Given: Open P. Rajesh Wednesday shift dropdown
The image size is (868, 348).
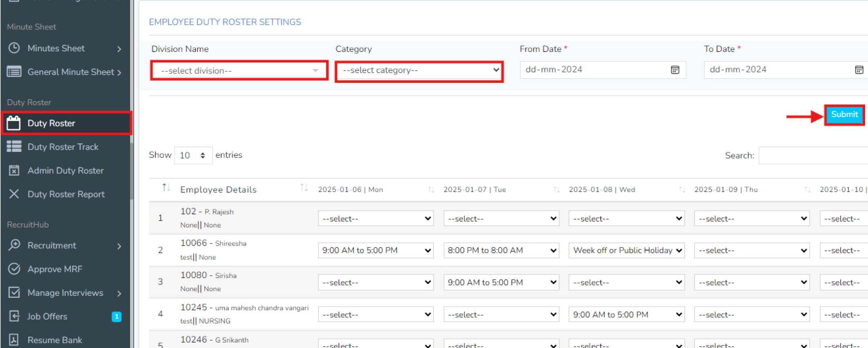Looking at the screenshot, I should (626, 218).
